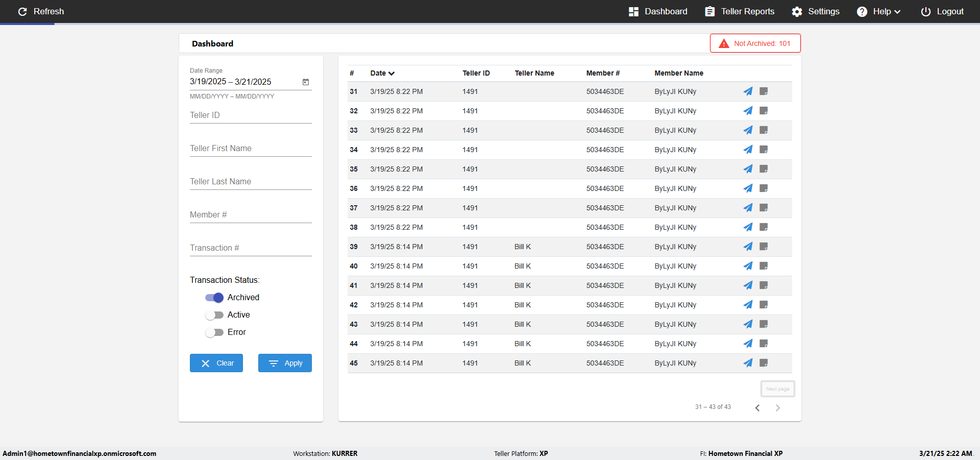Screen dimensions: 980x460
Task: Click the Next page button
Action: point(777,389)
